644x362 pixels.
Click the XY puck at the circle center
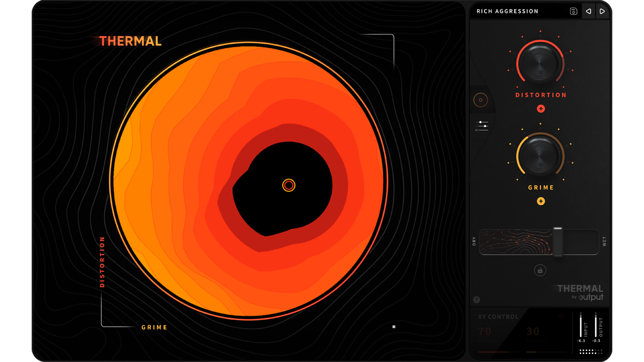289,186
